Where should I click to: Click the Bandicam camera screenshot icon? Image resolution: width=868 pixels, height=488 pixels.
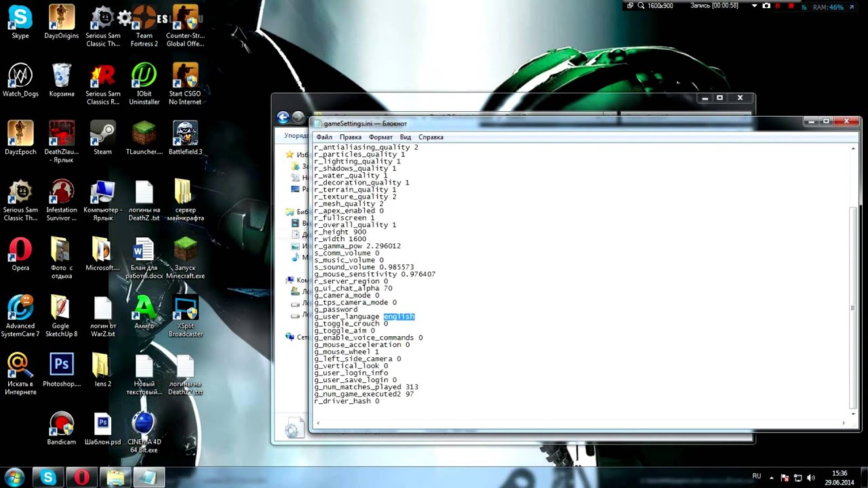766,6
